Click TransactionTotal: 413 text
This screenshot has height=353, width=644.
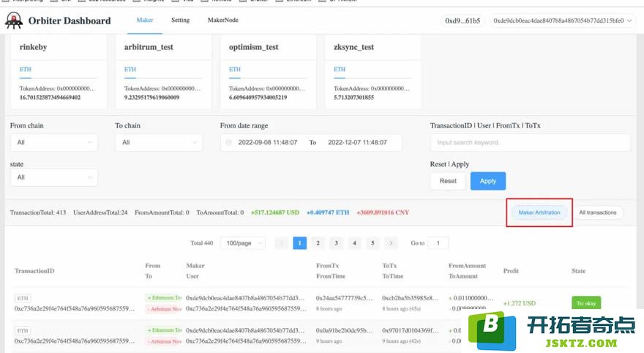(x=38, y=212)
